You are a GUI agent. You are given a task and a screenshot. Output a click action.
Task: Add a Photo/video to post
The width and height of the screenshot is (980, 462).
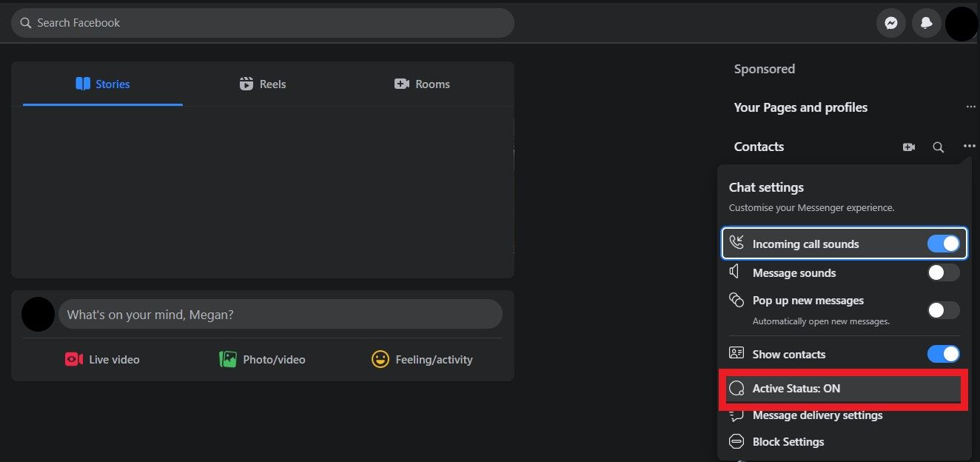click(x=263, y=360)
